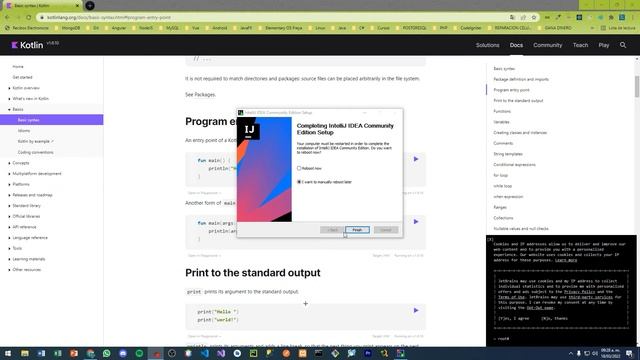Jump to Conditional expressions in the outline
This screenshot has height=360, width=640.
[514, 164]
